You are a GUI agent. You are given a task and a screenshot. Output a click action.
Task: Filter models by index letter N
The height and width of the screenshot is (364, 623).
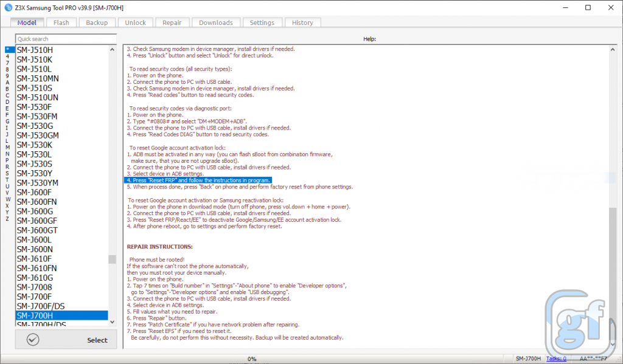click(7, 154)
